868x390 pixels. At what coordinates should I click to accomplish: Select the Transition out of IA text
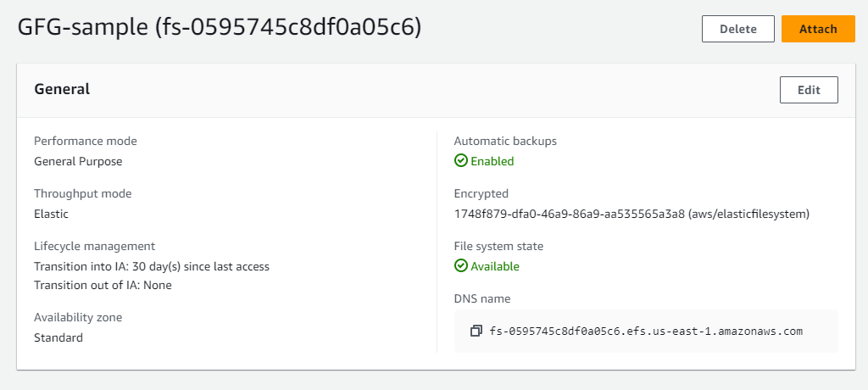(103, 285)
